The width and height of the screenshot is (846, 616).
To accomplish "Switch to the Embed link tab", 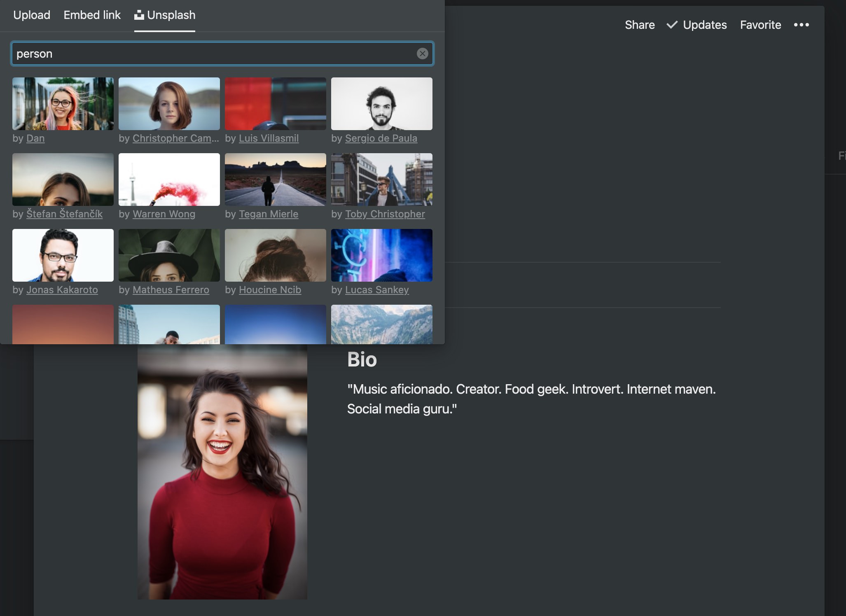I will [x=92, y=15].
